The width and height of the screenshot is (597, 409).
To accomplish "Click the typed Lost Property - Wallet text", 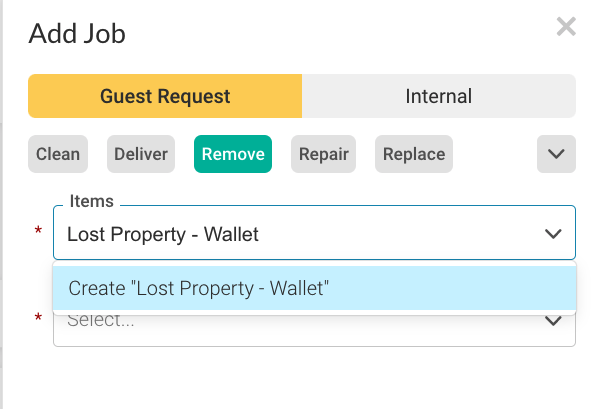I will coord(163,234).
